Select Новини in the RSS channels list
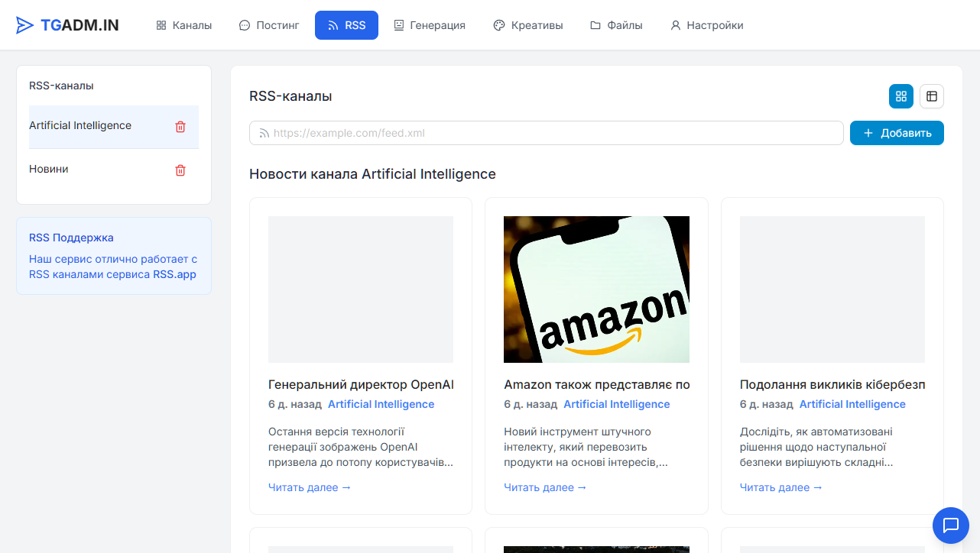Viewport: 980px width, 553px height. (49, 169)
